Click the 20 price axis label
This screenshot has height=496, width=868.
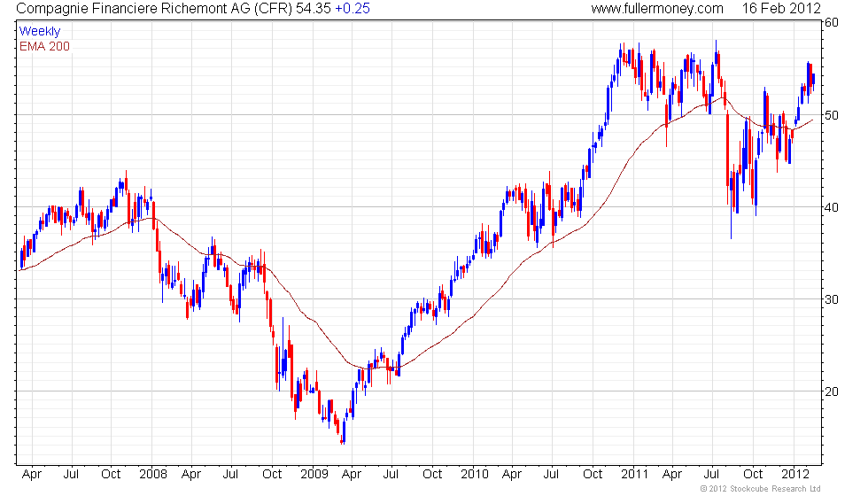coord(832,391)
